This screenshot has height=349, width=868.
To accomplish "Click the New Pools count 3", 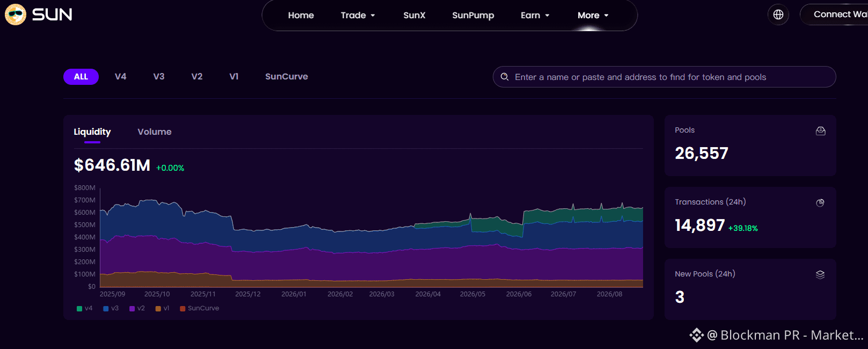I will point(680,297).
